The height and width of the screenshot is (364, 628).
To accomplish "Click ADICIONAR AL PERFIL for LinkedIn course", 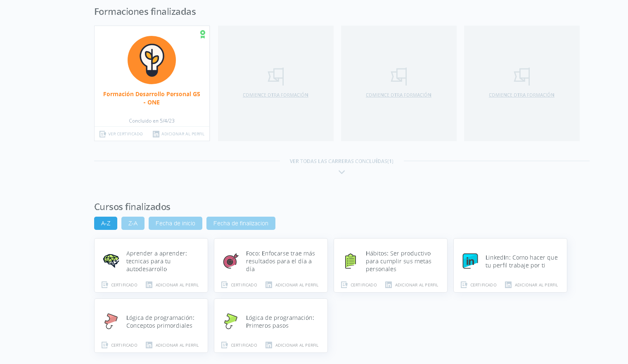I will click(536, 285).
